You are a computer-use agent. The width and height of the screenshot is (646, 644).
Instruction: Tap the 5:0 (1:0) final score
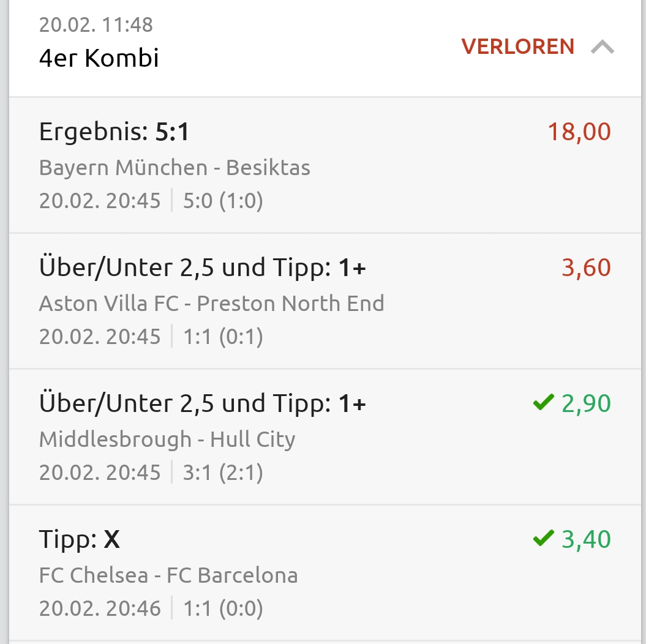(x=223, y=200)
